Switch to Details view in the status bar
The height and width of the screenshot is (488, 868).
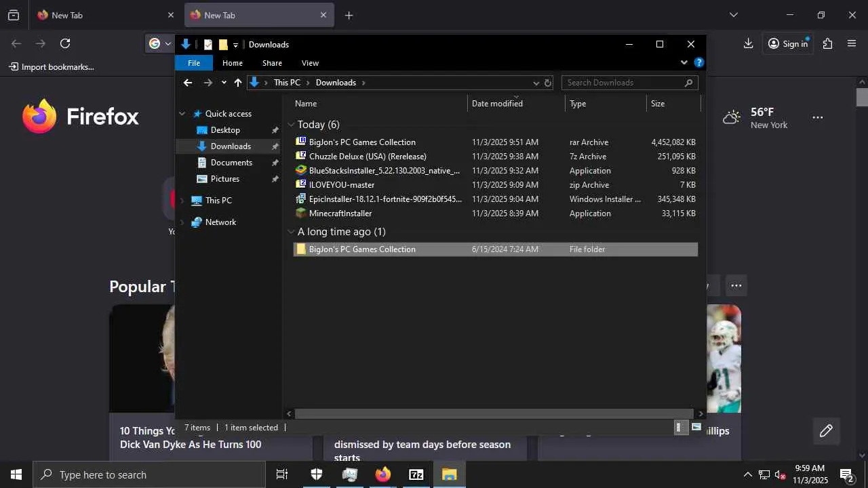coord(681,428)
